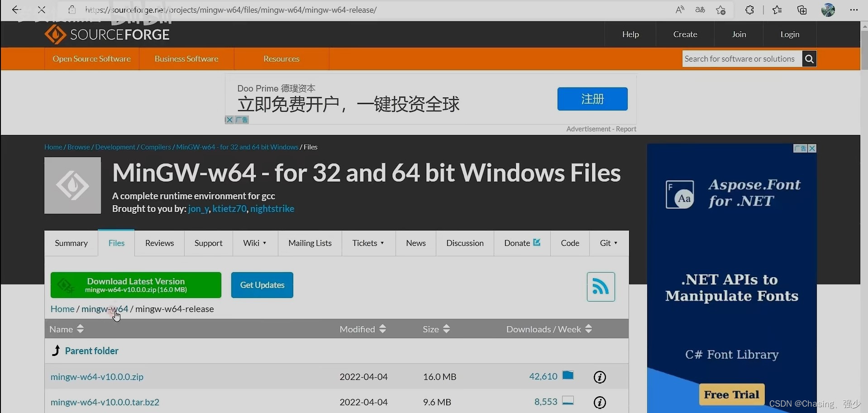Click Create in top navigation
The width and height of the screenshot is (868, 413).
click(x=685, y=34)
